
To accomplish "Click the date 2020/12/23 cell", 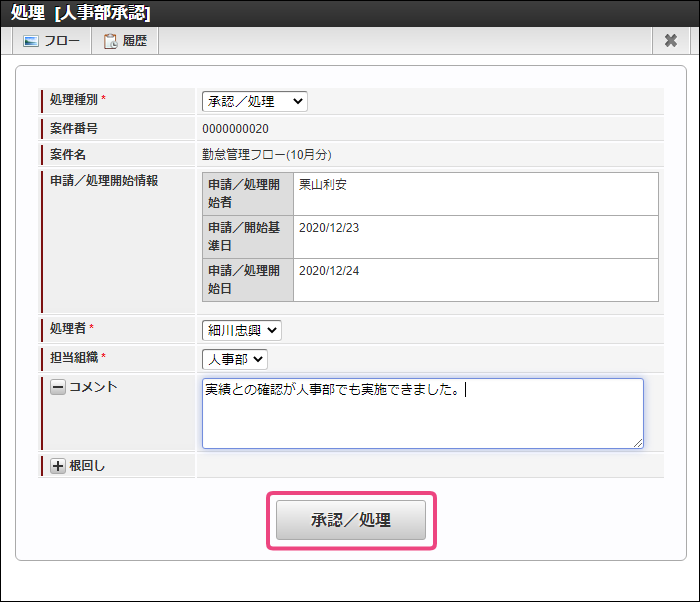I will [329, 228].
